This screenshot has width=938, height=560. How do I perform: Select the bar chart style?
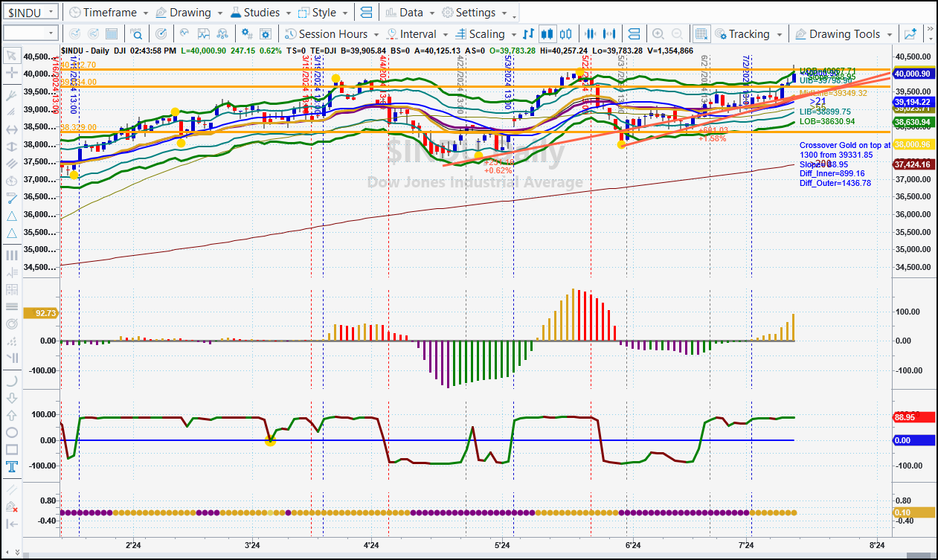529,33
